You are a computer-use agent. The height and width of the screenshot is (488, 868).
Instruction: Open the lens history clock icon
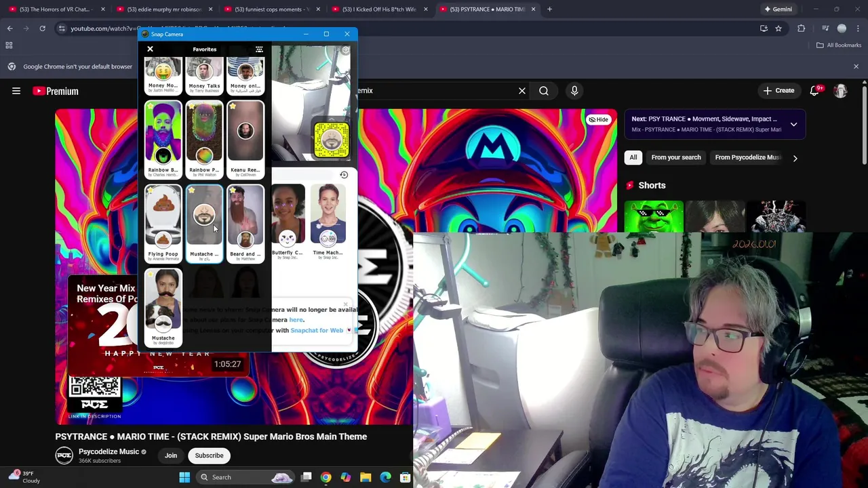(344, 175)
